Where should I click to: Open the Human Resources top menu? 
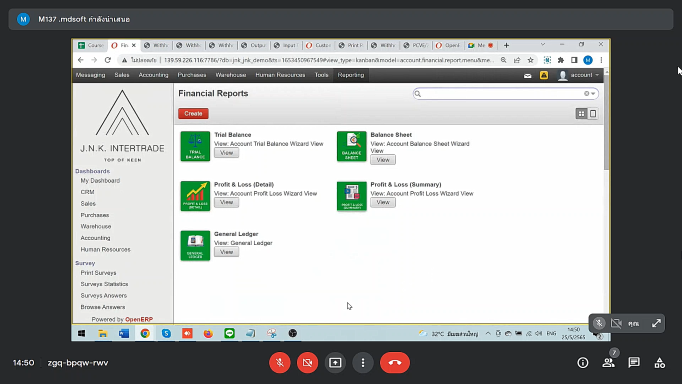pyautogui.click(x=280, y=75)
